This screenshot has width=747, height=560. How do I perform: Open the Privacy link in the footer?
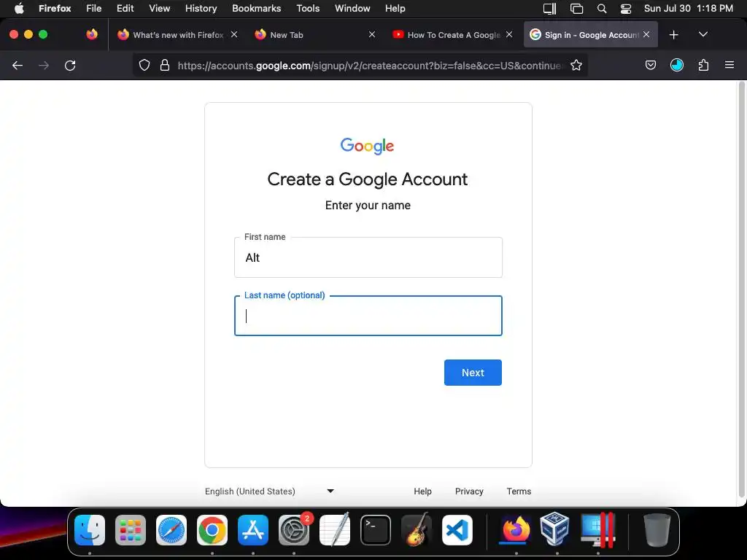[x=469, y=491]
